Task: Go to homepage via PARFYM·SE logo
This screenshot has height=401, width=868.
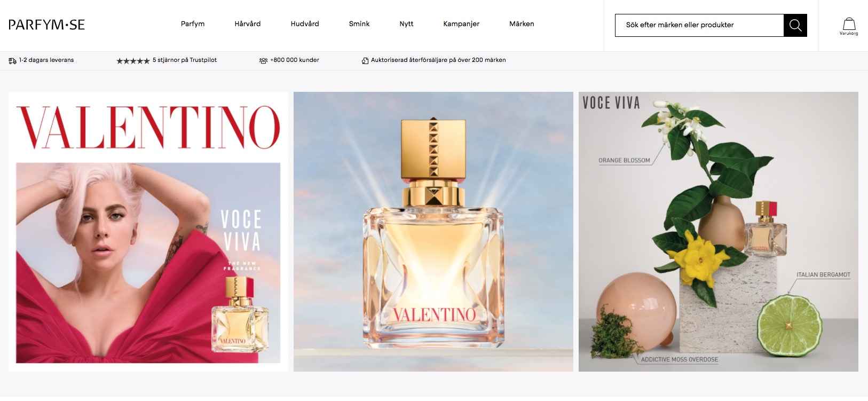Action: pyautogui.click(x=46, y=25)
